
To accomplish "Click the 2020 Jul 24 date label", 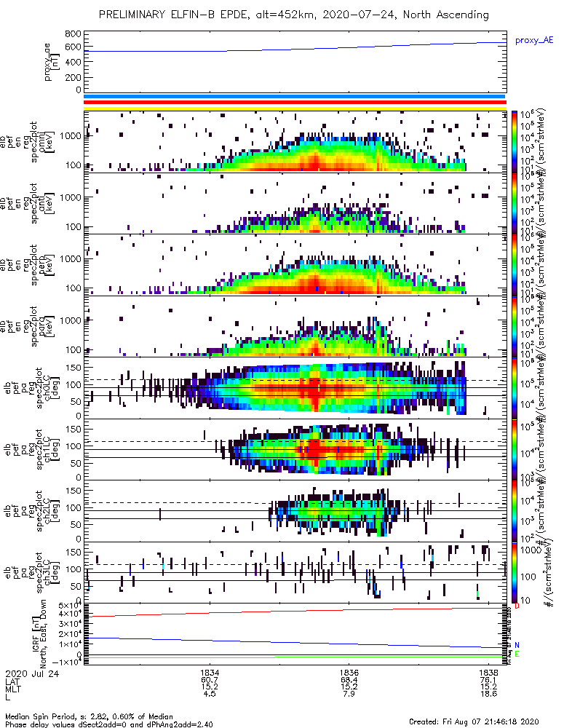I will (32, 673).
